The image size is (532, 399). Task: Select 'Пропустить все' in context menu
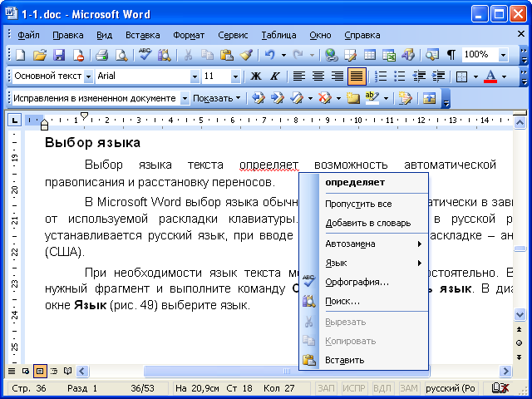tap(373, 204)
